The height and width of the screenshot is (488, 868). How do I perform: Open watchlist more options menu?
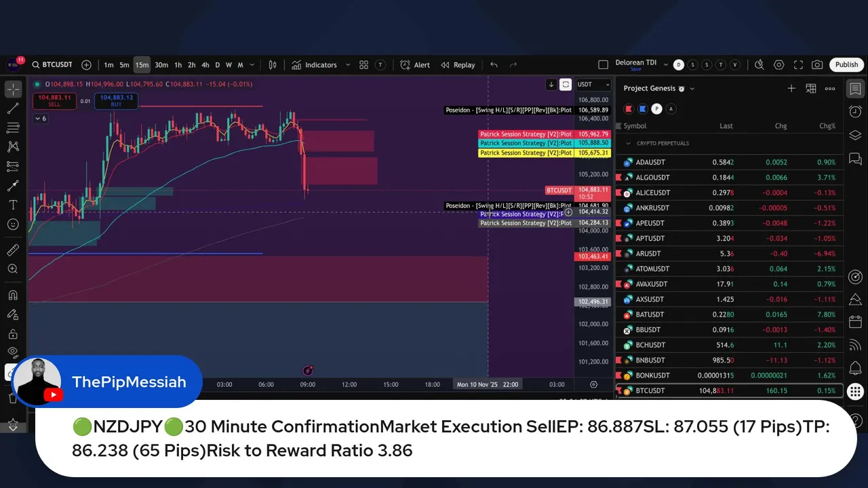(830, 89)
